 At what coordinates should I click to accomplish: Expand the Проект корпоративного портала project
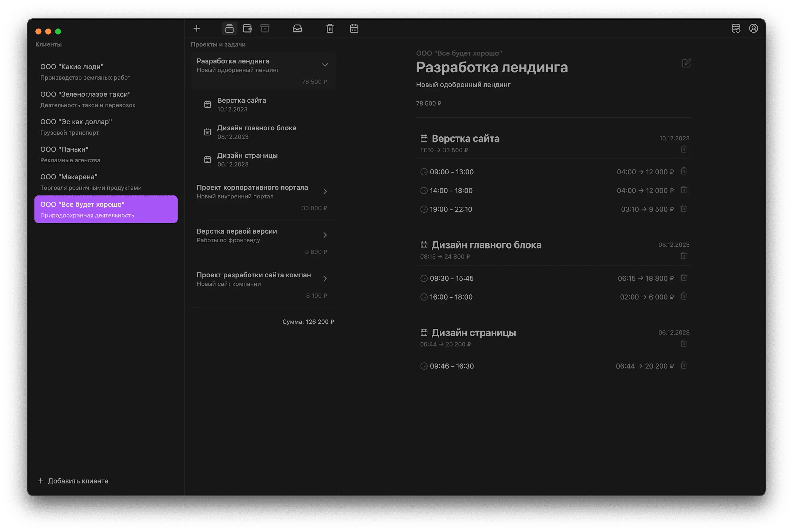(x=325, y=191)
